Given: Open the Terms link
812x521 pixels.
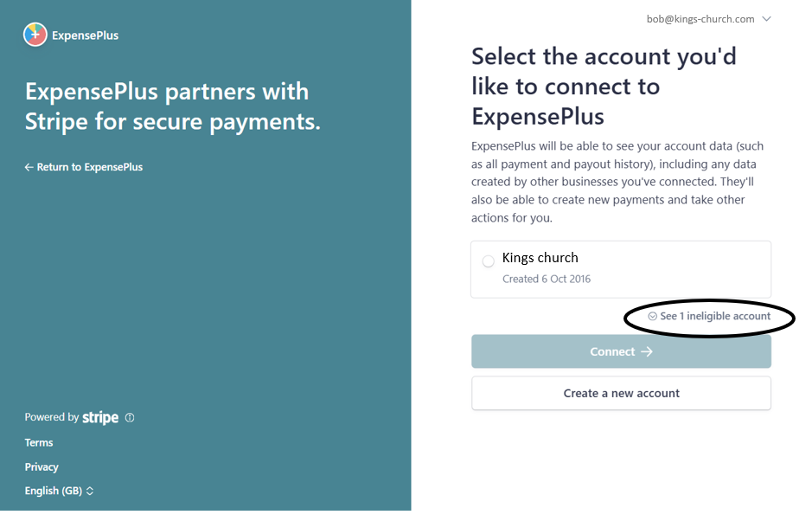Looking at the screenshot, I should (39, 443).
